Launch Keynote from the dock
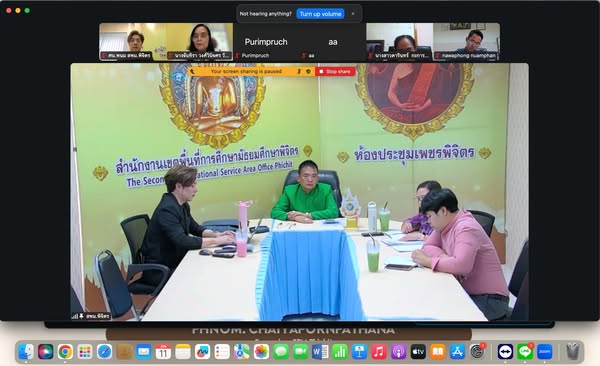 tap(359, 351)
